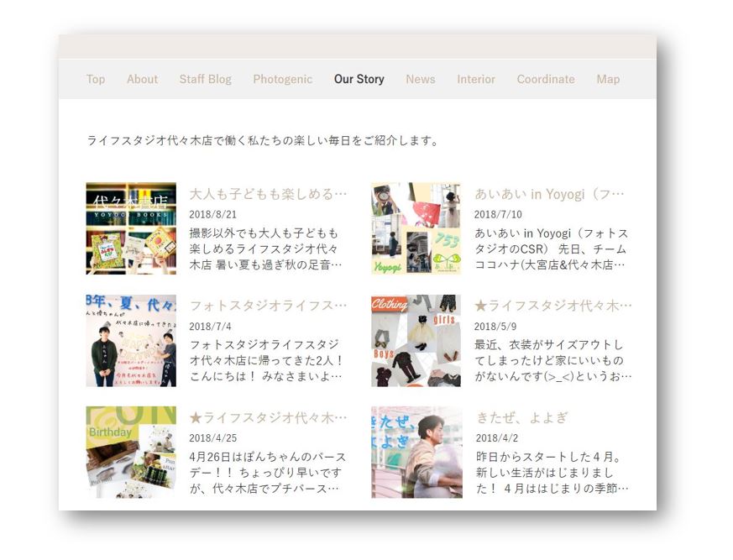Viewport: 733px width, 560px height.
Task: Select the Our Story tab
Action: pos(359,79)
